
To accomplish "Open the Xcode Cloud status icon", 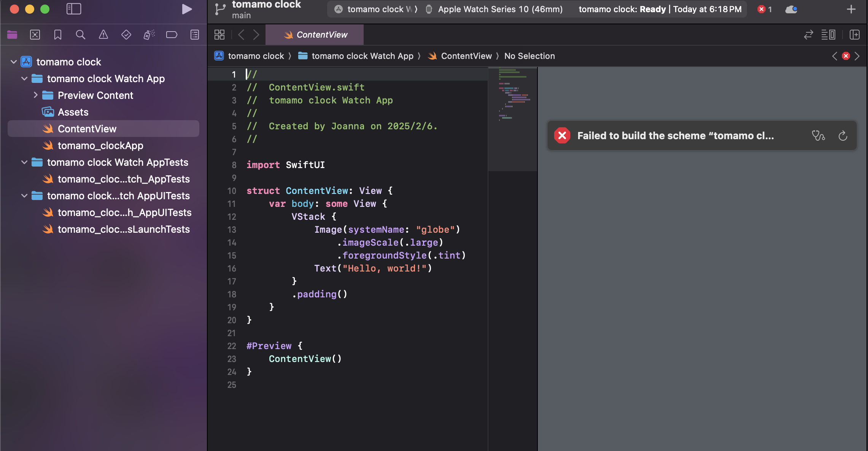I will 792,9.
